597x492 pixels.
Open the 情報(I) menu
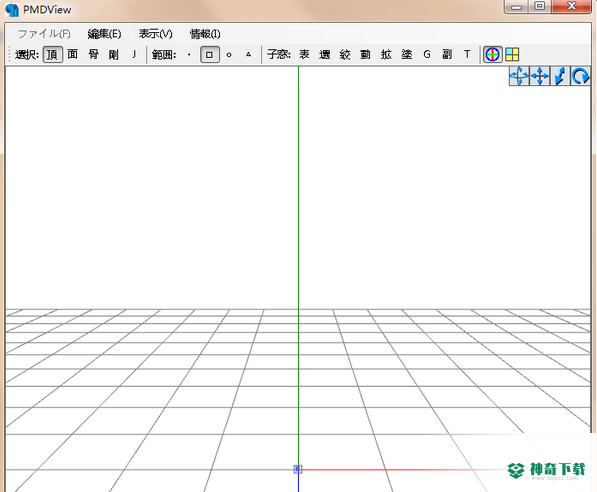click(x=205, y=34)
